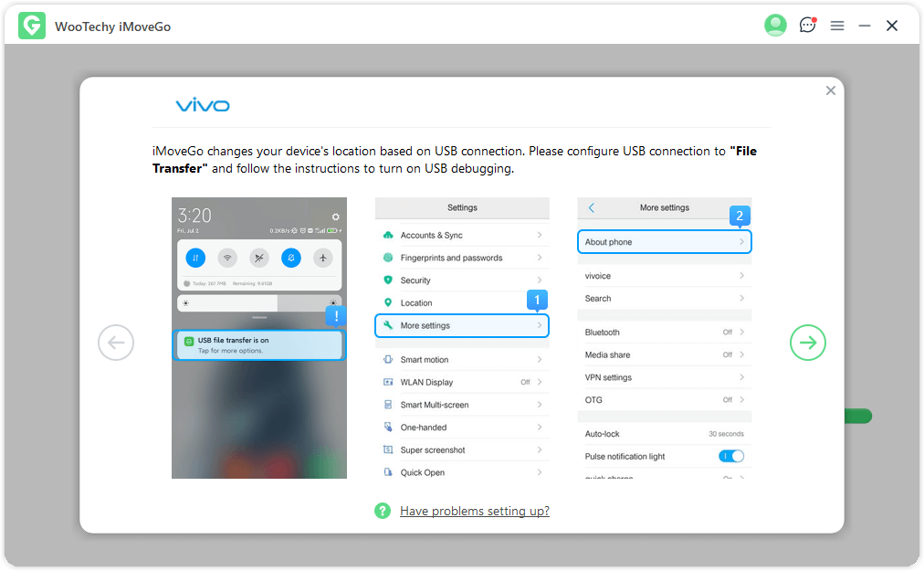Click the green question mark help icon
This screenshot has width=924, height=571.
point(383,511)
